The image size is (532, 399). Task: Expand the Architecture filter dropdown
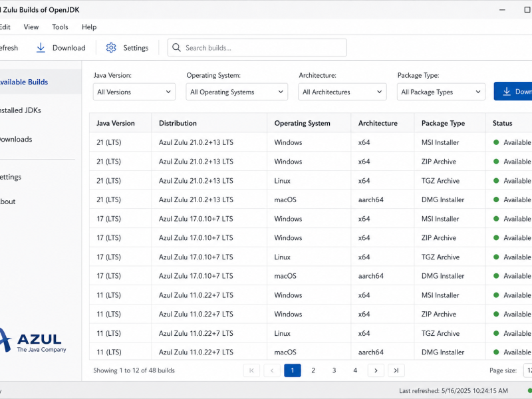tap(342, 92)
